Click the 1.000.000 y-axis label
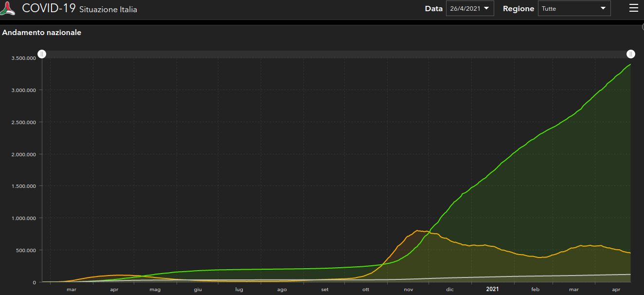The height and width of the screenshot is (295, 644). (24, 218)
